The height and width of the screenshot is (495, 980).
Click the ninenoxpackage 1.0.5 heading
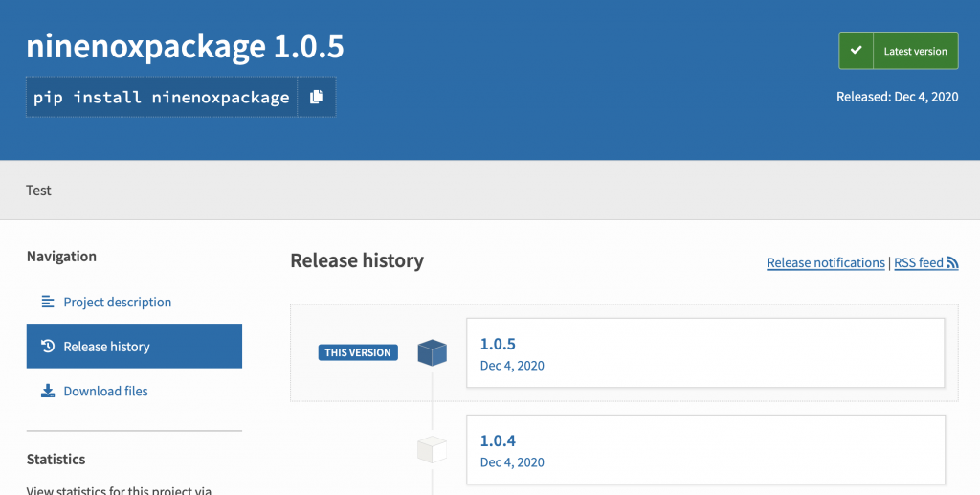(185, 46)
